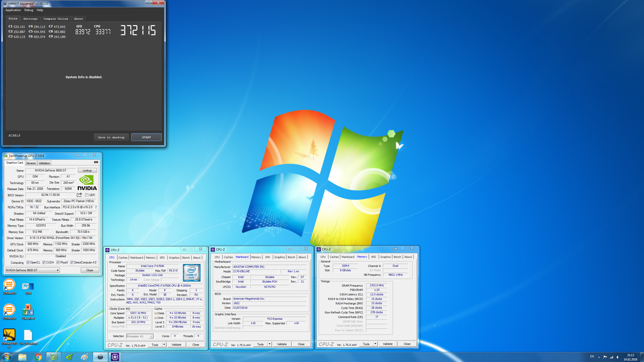The image size is (644, 362).
Task: Open the Classified desktop icon
Action: (x=28, y=312)
